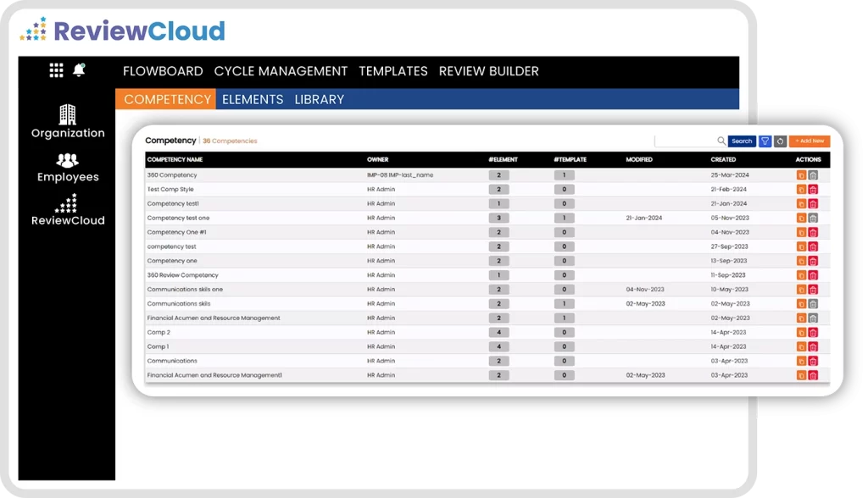This screenshot has height=498, width=868.
Task: Open the 360 Review Competency entry
Action: [x=183, y=275]
